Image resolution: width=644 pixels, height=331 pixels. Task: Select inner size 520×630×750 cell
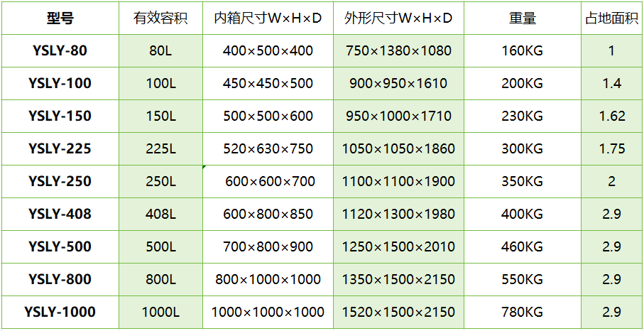click(268, 148)
